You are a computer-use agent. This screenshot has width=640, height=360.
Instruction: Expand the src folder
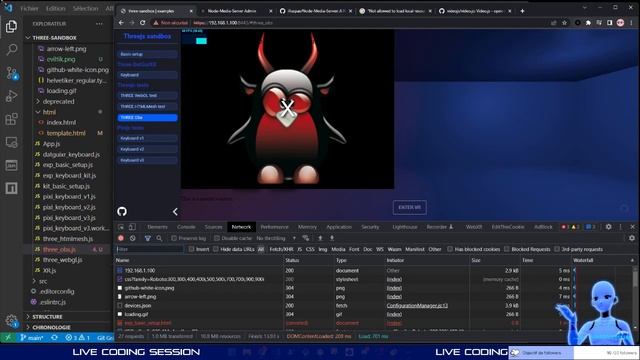pyautogui.click(x=34, y=281)
